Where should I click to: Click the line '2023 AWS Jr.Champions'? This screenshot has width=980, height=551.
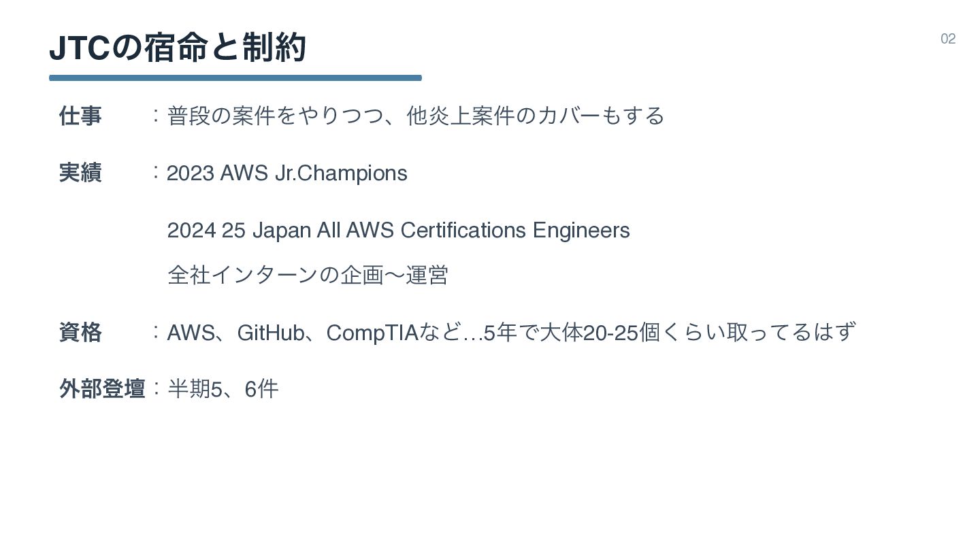[x=287, y=173]
